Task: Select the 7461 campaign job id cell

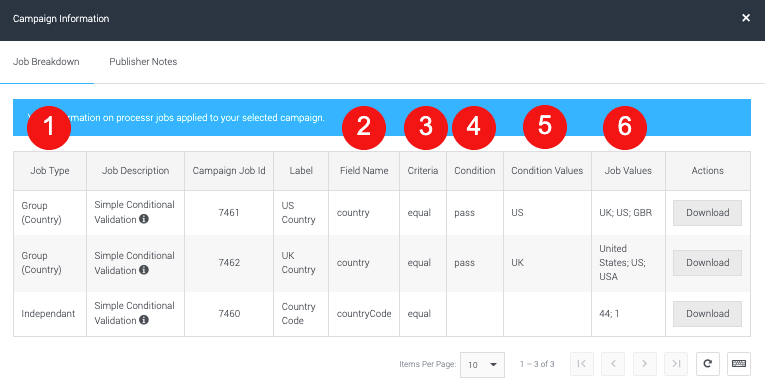Action: [x=229, y=213]
